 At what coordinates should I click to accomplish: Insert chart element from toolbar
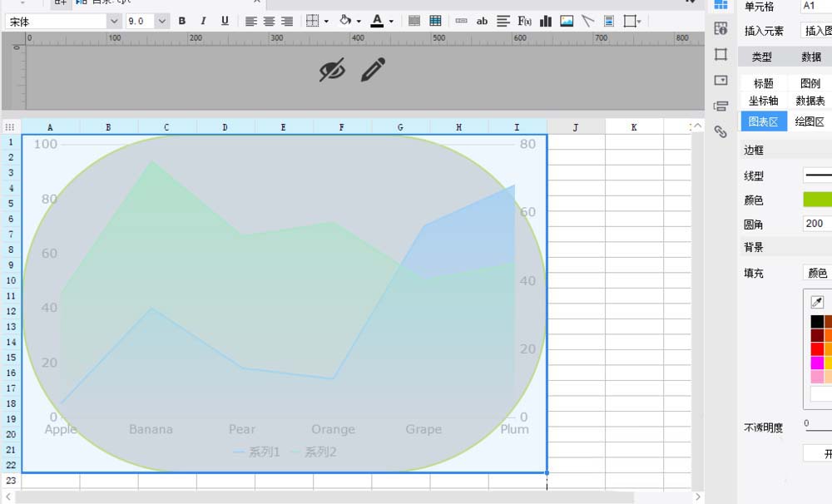[x=546, y=21]
